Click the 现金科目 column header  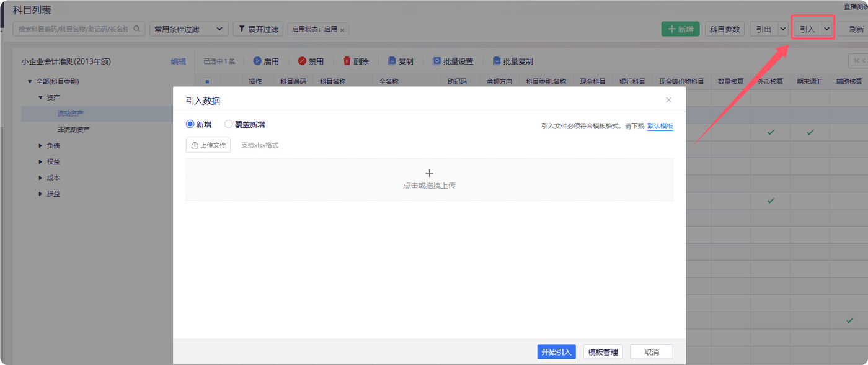click(593, 81)
